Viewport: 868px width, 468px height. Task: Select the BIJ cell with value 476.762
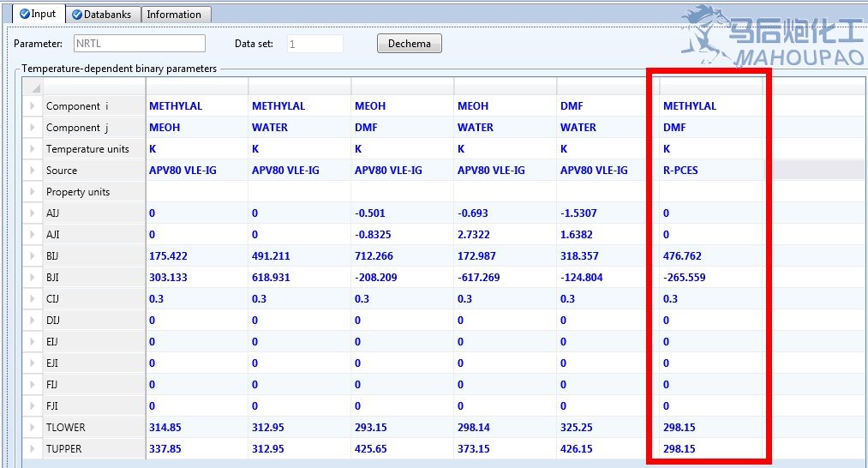(710, 256)
